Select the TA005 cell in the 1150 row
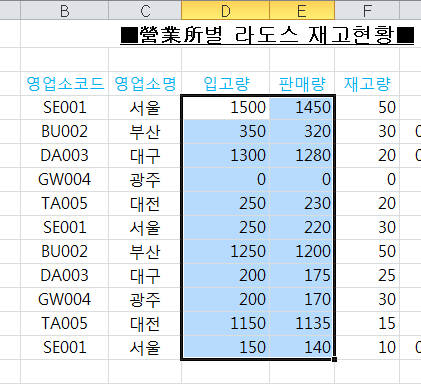Viewport: 421px width, 384px height. [65, 324]
